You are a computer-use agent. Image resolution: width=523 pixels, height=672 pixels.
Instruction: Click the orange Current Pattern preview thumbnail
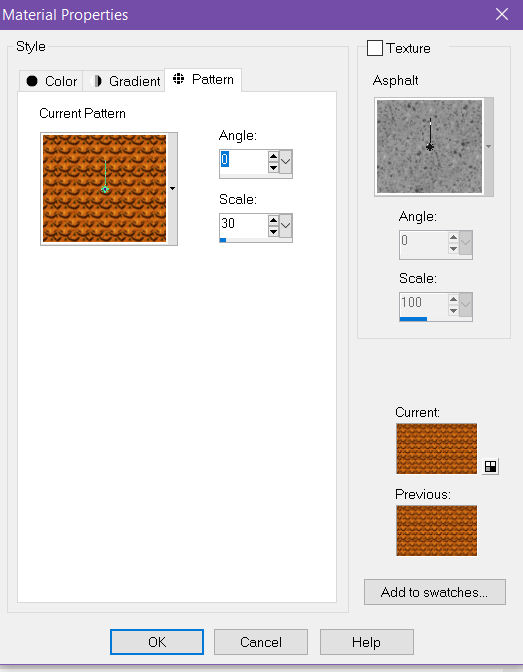pyautogui.click(x=104, y=189)
